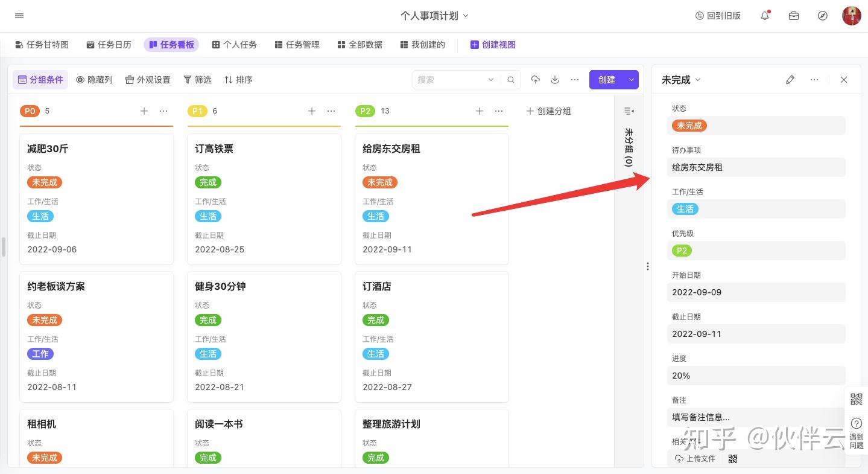868x474 pixels.
Task: Click 状态 field in detail panel
Action: tap(756, 126)
